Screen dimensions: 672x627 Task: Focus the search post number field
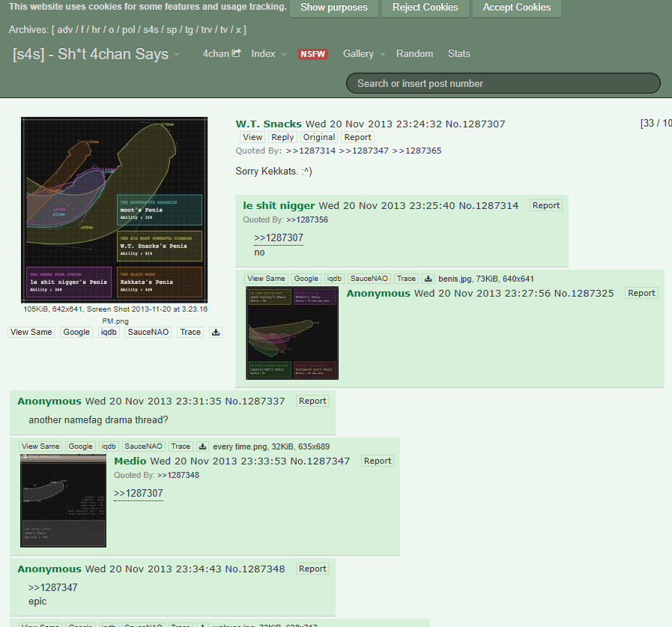[503, 83]
